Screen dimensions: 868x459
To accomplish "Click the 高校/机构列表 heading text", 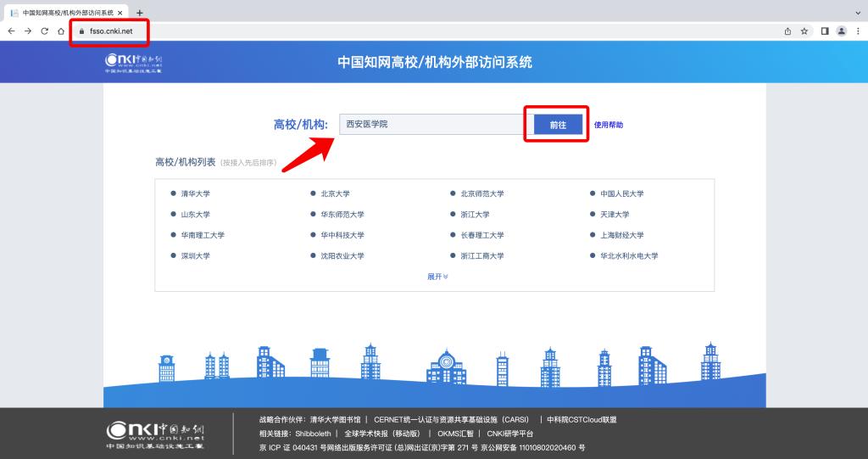I will tap(186, 162).
